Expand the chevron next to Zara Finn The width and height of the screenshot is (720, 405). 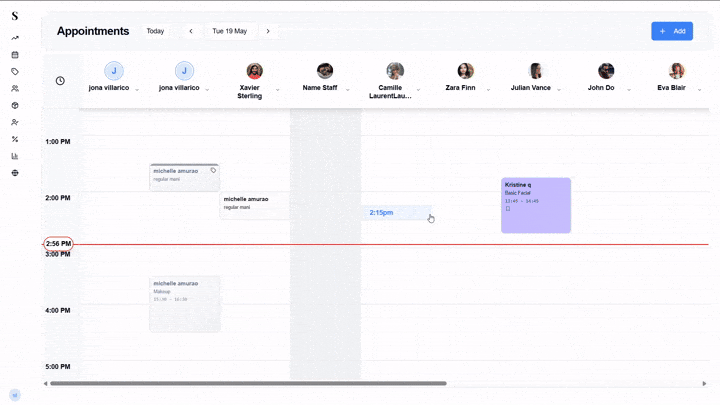(x=488, y=90)
